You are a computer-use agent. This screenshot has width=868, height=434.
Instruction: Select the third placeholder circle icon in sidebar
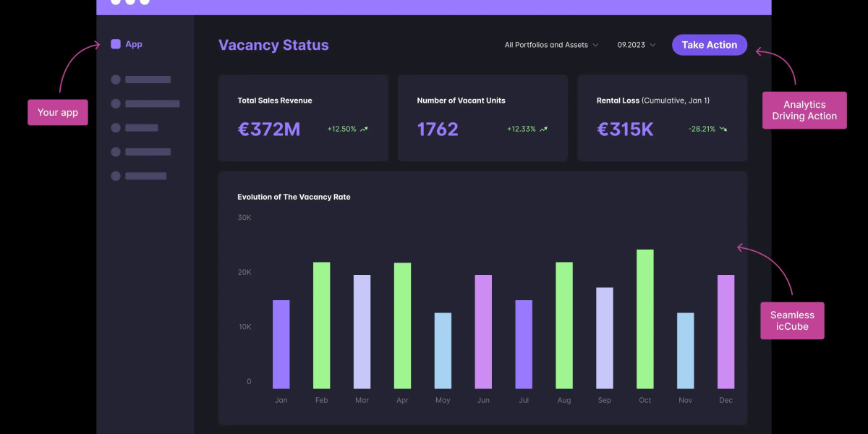[x=116, y=128]
